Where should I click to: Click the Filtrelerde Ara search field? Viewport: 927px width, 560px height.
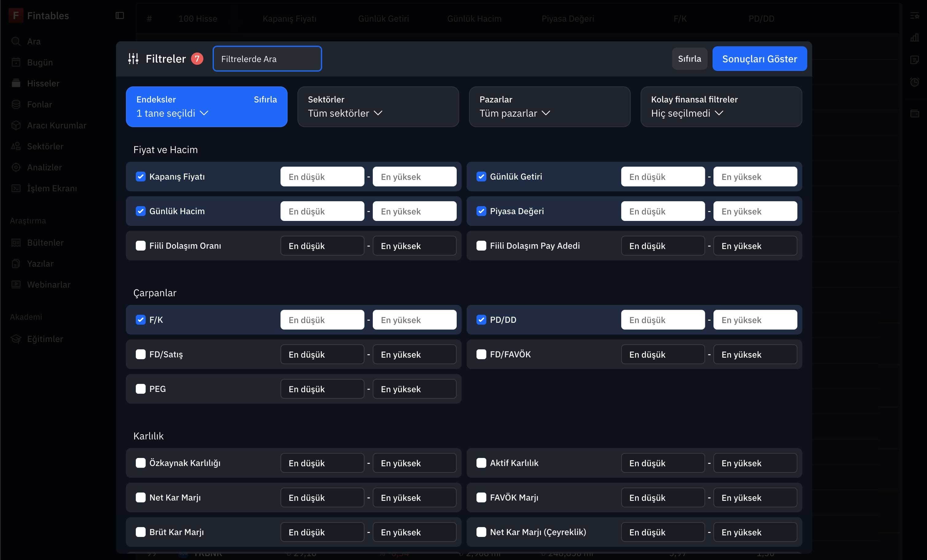click(x=267, y=59)
